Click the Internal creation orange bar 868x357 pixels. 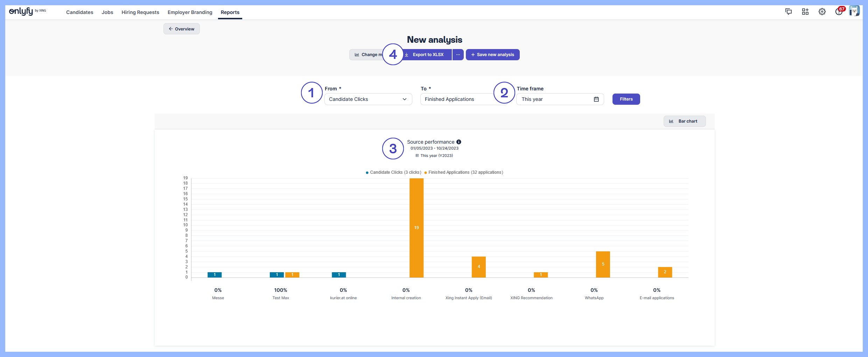click(x=416, y=228)
